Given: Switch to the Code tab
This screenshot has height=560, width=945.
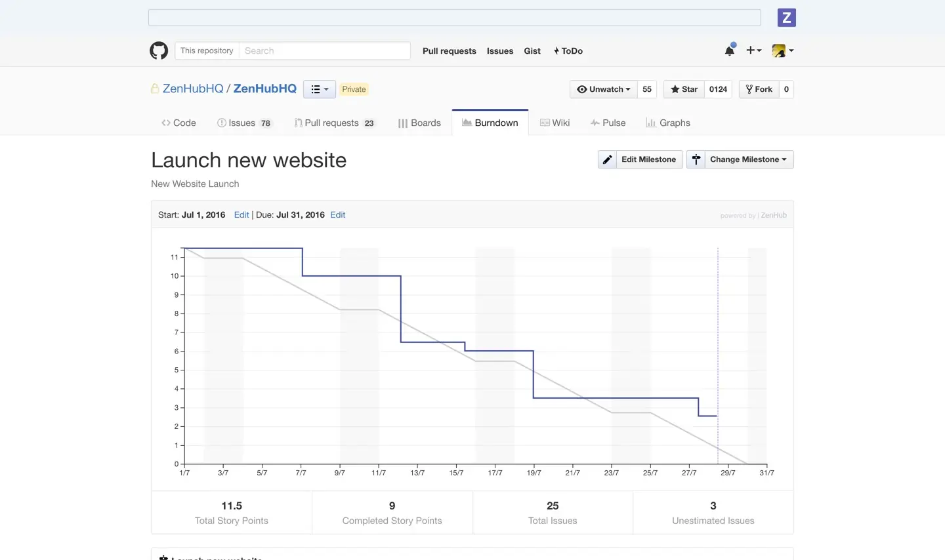Looking at the screenshot, I should click(x=178, y=123).
